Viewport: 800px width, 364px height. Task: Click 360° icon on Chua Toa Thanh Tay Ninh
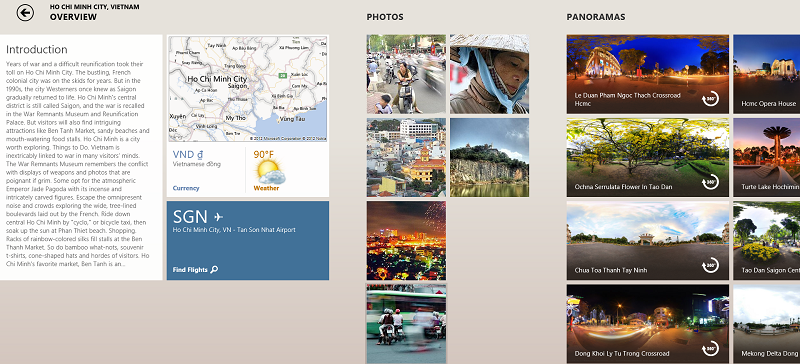click(710, 265)
